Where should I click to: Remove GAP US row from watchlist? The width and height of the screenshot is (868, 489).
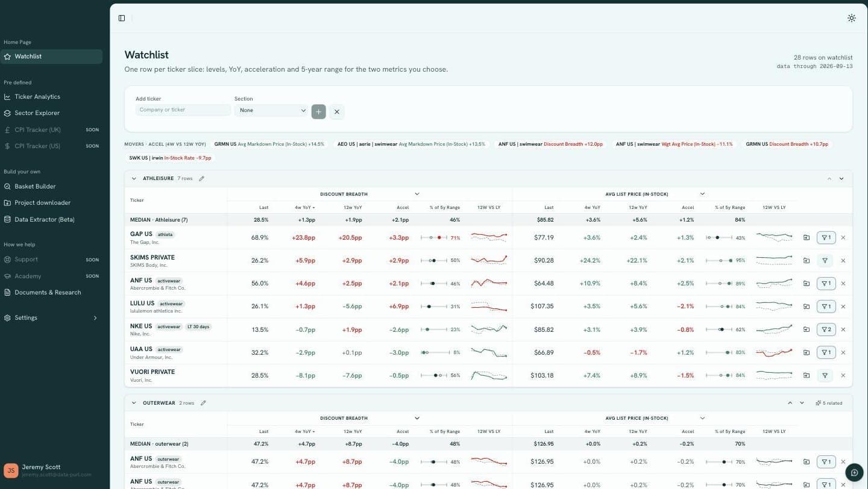click(x=843, y=238)
